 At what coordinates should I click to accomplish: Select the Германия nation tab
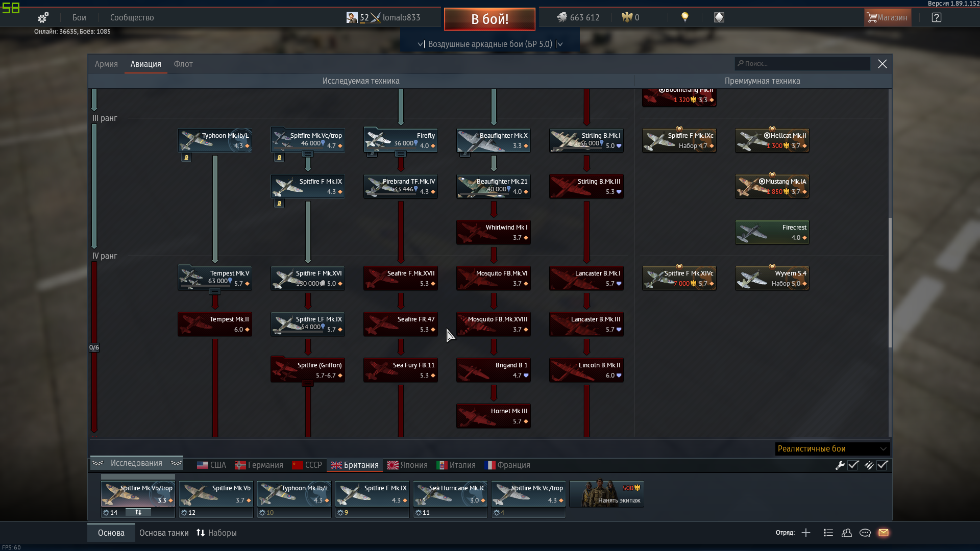pos(259,465)
